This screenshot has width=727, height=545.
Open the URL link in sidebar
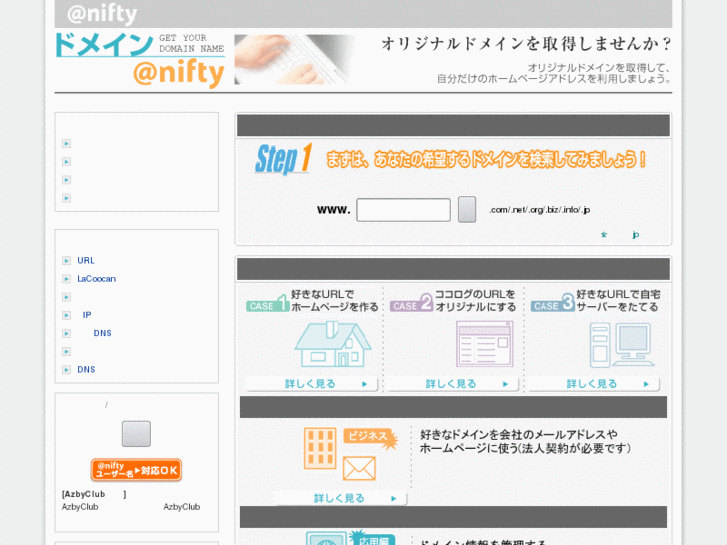(x=86, y=261)
